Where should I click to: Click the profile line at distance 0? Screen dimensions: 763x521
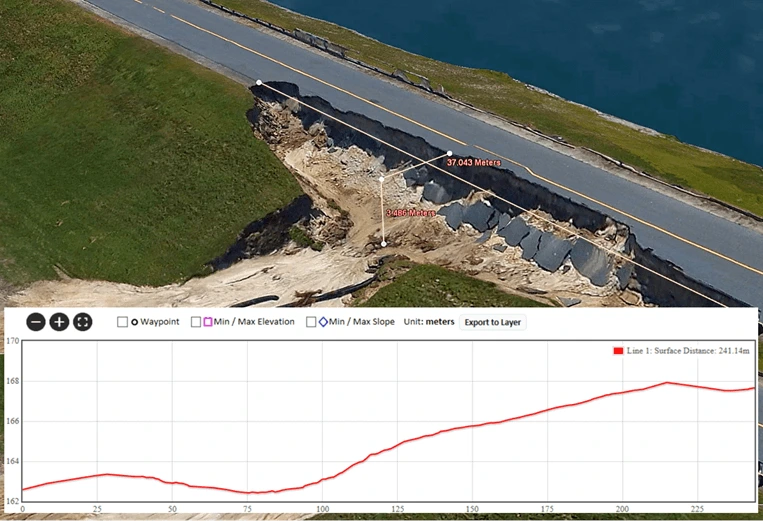(x=23, y=489)
